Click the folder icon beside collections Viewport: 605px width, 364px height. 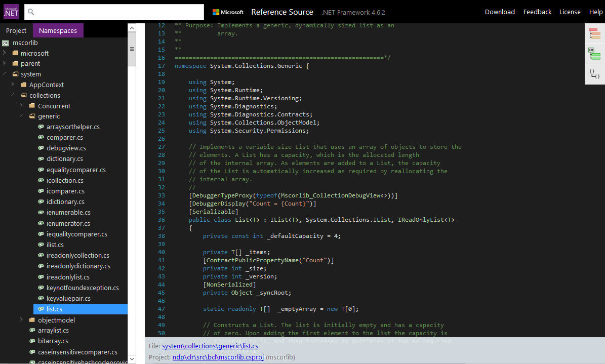click(x=24, y=95)
